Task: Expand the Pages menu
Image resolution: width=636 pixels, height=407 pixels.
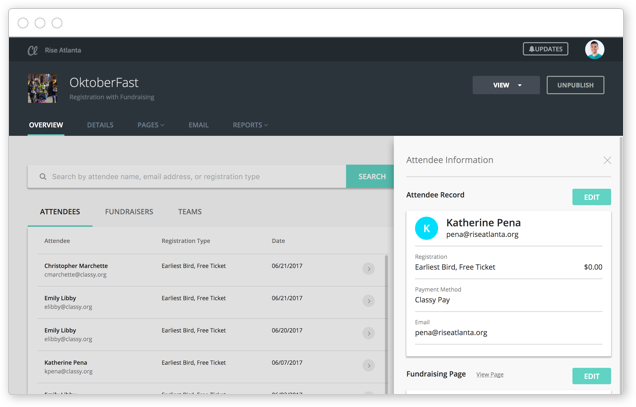Action: pos(150,125)
